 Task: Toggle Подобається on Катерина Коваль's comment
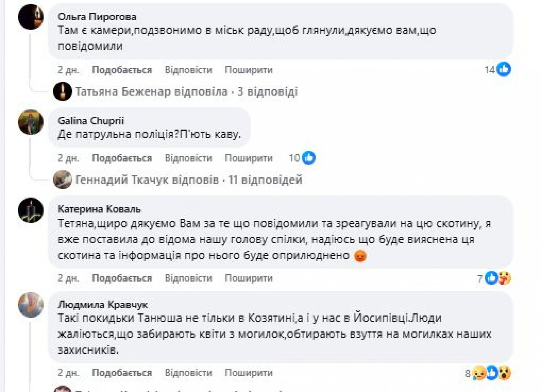click(122, 278)
